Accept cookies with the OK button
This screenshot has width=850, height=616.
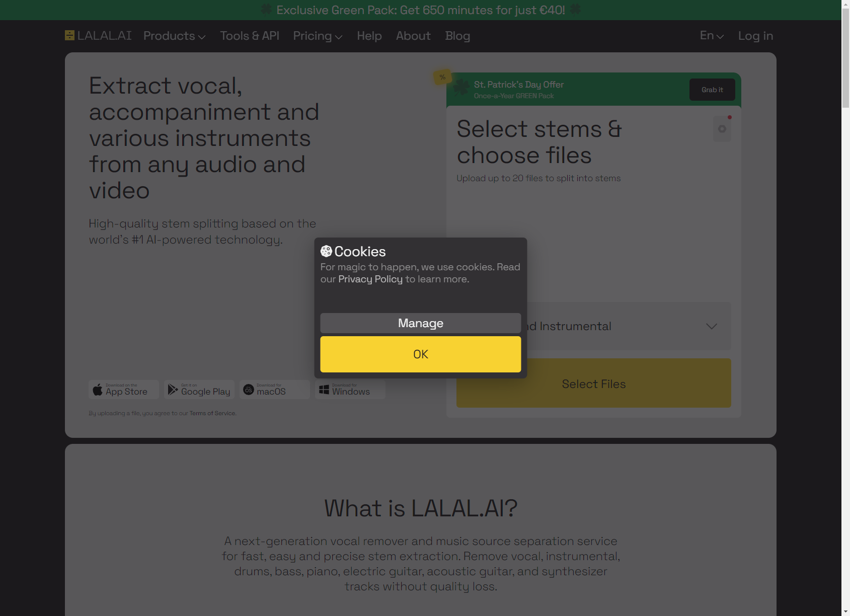click(421, 354)
